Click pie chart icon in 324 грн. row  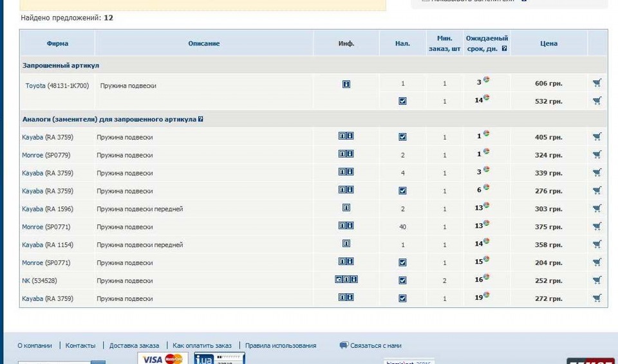click(x=487, y=151)
